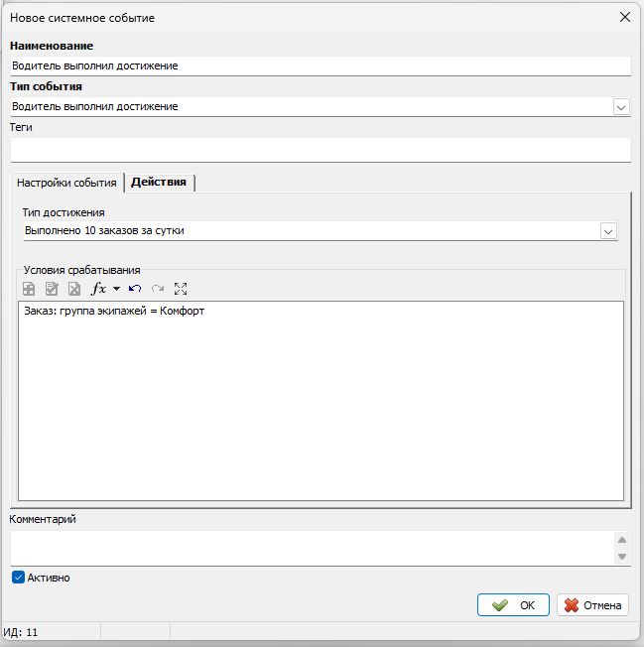Toggle the Активно checkbox
Image resolution: width=644 pixels, height=647 pixels.
18,578
